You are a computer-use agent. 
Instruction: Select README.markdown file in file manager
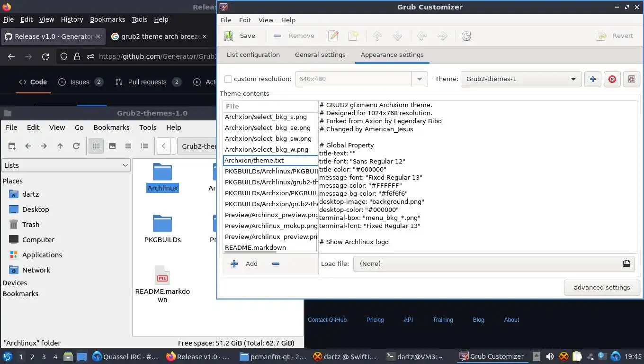pyautogui.click(x=162, y=284)
